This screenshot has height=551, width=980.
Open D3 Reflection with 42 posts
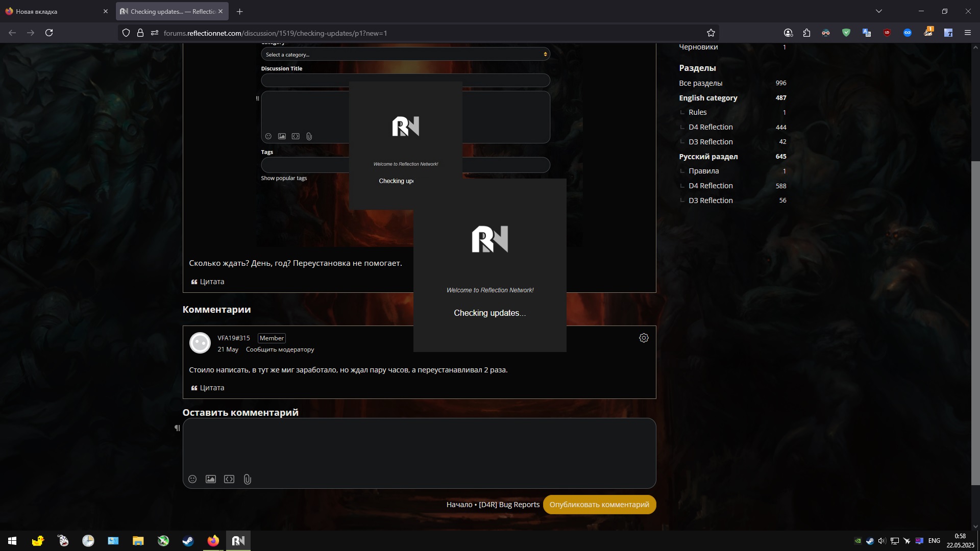pos(710,142)
